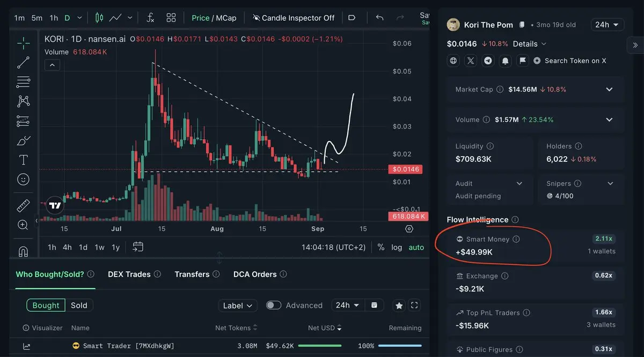The image size is (644, 357).
Task: Open the go to date calendar
Action: 138,247
